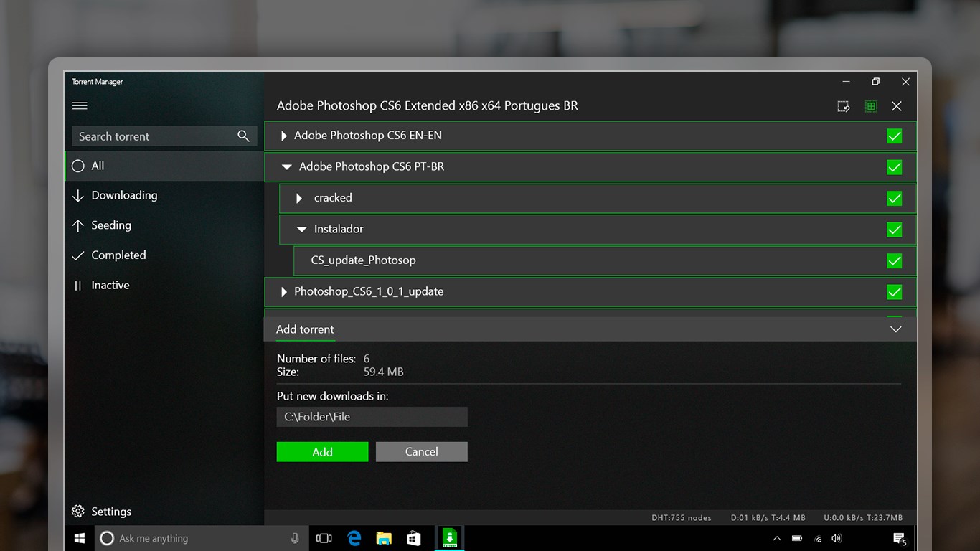This screenshot has width=980, height=551.
Task: Click the 'Size: 59.4 MB' text
Action: [x=340, y=372]
